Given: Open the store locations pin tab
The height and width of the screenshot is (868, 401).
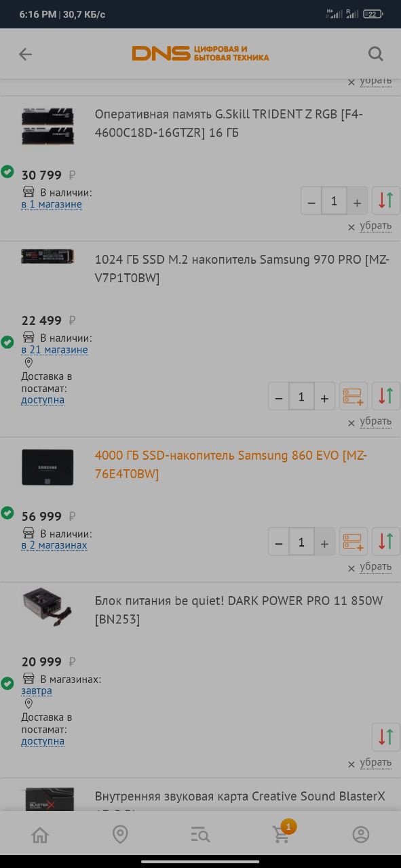Looking at the screenshot, I should pyautogui.click(x=120, y=835).
